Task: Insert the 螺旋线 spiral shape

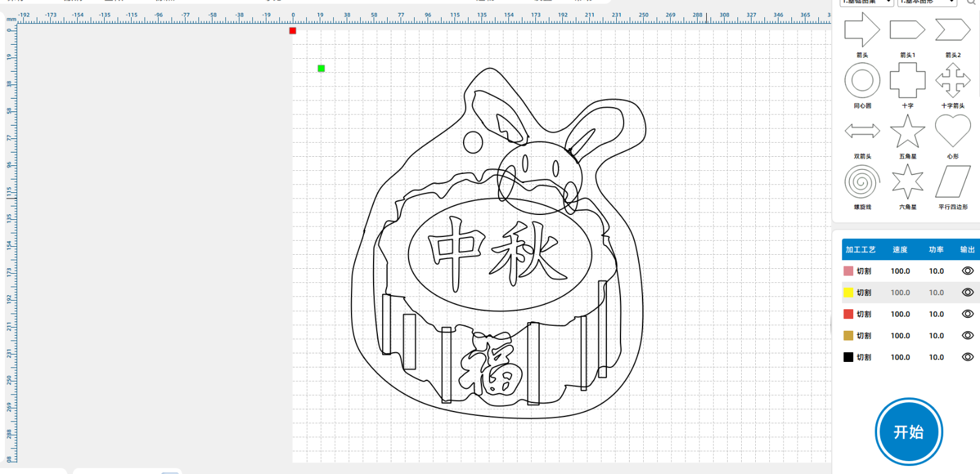Action: pyautogui.click(x=862, y=182)
